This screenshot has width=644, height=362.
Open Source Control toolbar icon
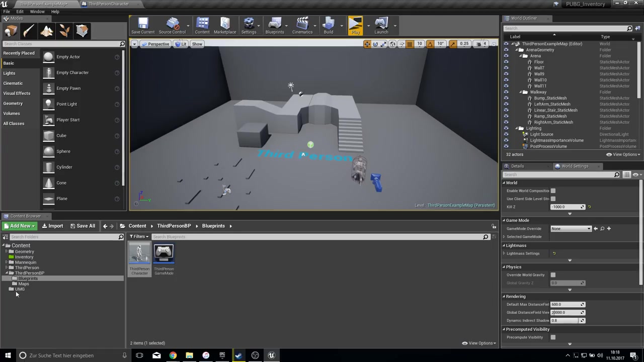[172, 25]
